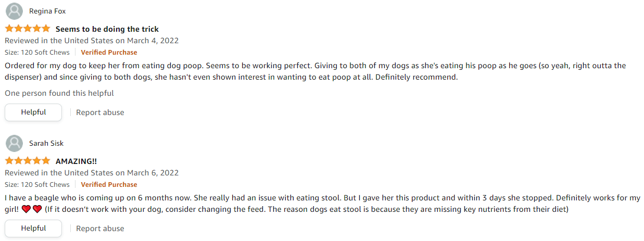Click the five-star rating on the AMAZING!! review

[28, 161]
